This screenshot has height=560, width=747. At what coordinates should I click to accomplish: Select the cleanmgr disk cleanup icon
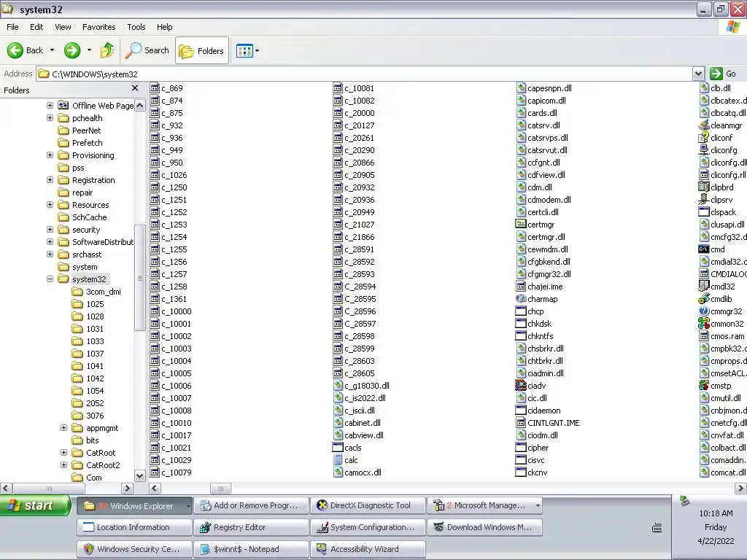704,125
